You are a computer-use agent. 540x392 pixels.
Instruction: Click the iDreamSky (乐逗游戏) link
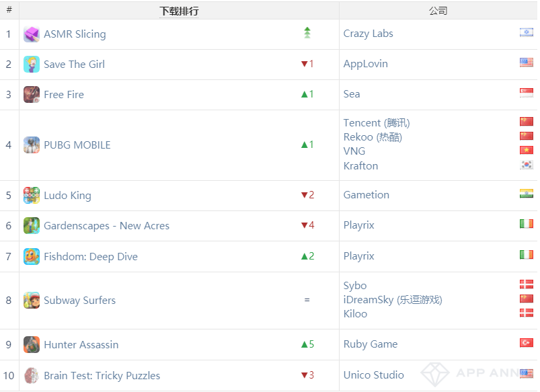(393, 300)
